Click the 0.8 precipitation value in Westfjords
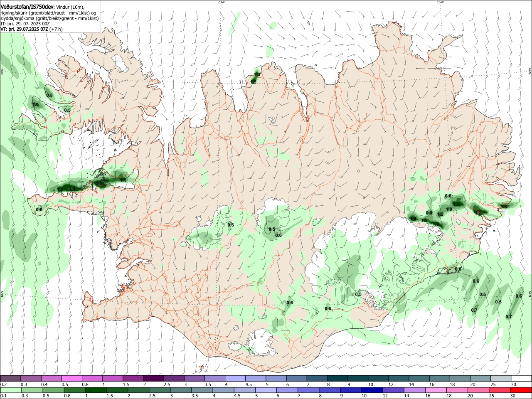The width and height of the screenshot is (532, 399). [x=49, y=95]
